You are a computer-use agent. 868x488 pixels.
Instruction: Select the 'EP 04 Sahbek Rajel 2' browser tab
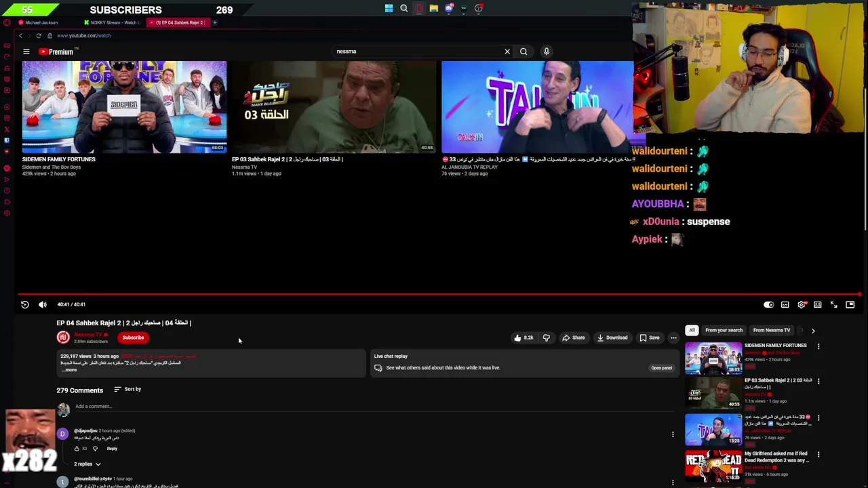point(179,22)
